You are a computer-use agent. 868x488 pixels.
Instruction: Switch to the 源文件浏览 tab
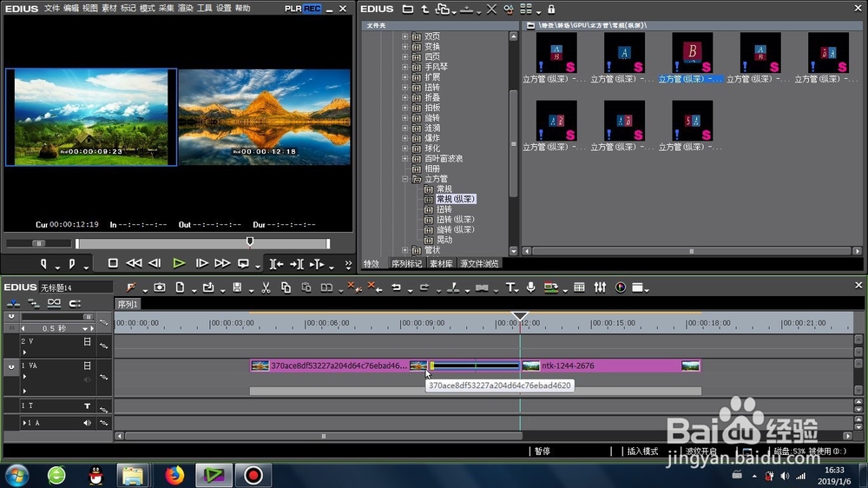coord(479,264)
